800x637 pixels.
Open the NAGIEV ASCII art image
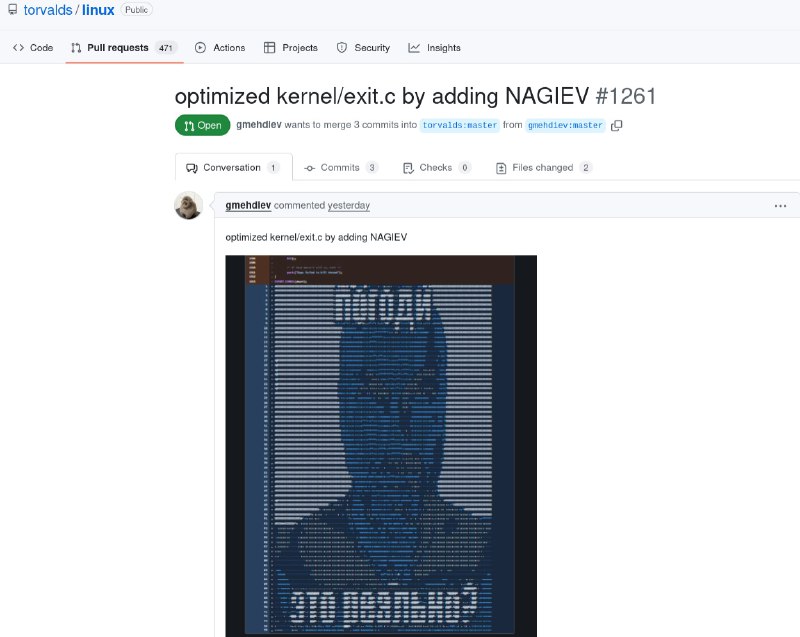click(381, 445)
